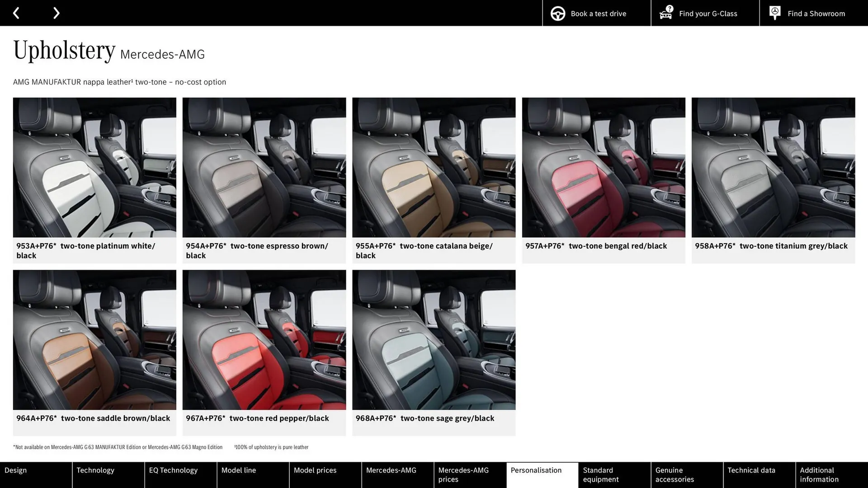Click the Mercedes location pin Find a Showroom icon
Viewport: 868px width, 488px height.
774,12
